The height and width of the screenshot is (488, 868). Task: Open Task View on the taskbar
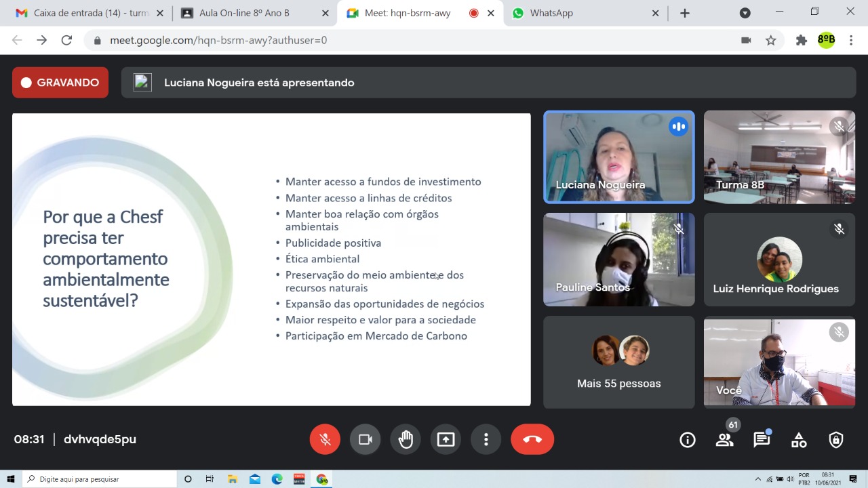(210, 479)
